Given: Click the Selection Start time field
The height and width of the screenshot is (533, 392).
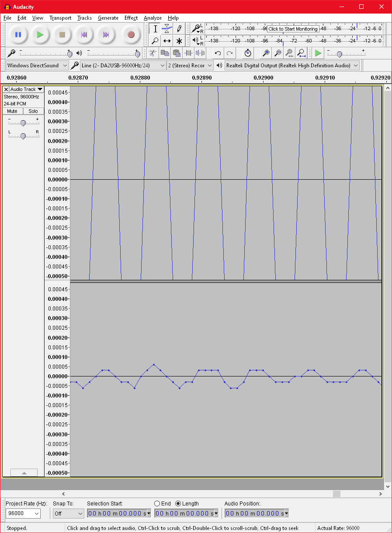Looking at the screenshot, I should (x=117, y=513).
